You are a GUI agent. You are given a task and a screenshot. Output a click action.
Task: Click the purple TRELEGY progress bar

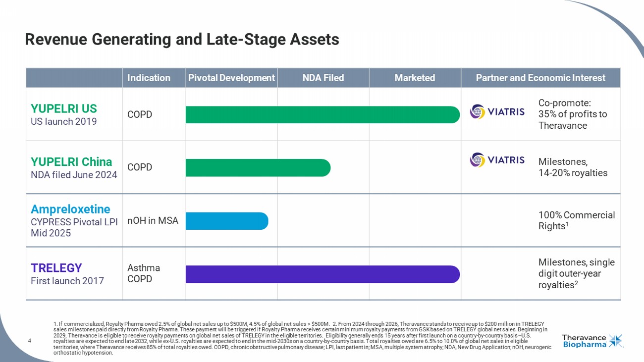click(x=322, y=274)
